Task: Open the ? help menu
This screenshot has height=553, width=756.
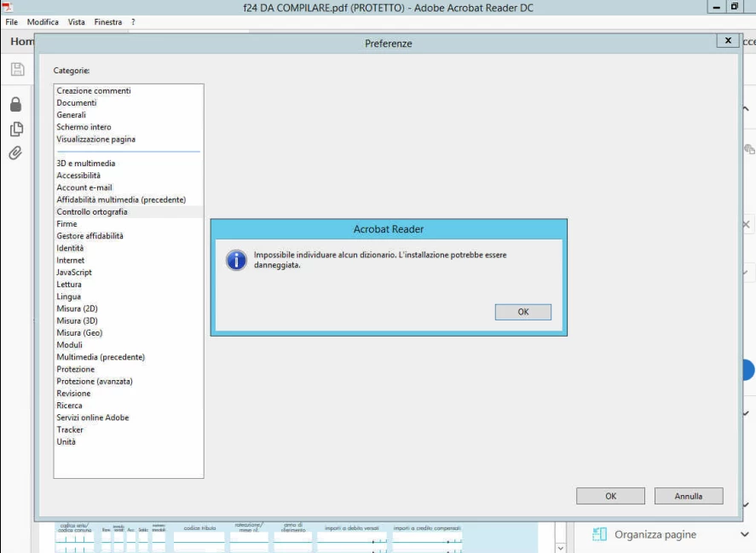Action: point(133,22)
